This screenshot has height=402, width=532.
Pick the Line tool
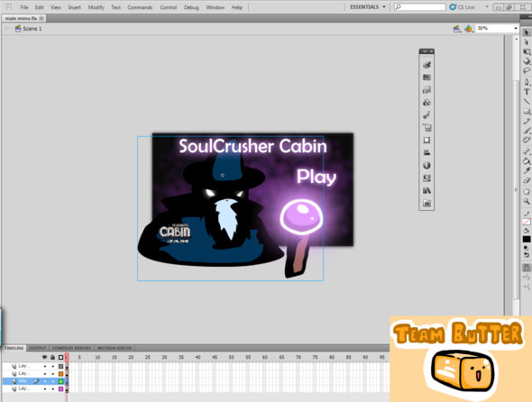(x=527, y=102)
